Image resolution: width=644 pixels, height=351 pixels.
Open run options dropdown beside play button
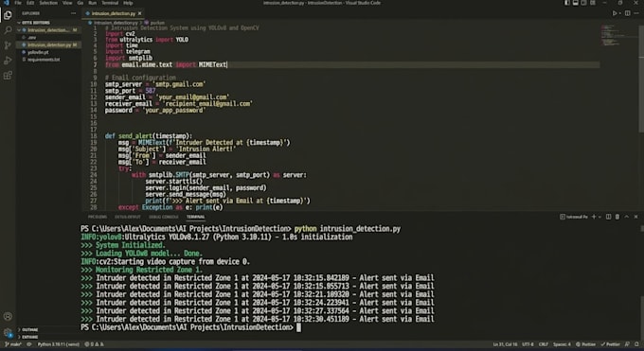click(x=620, y=13)
